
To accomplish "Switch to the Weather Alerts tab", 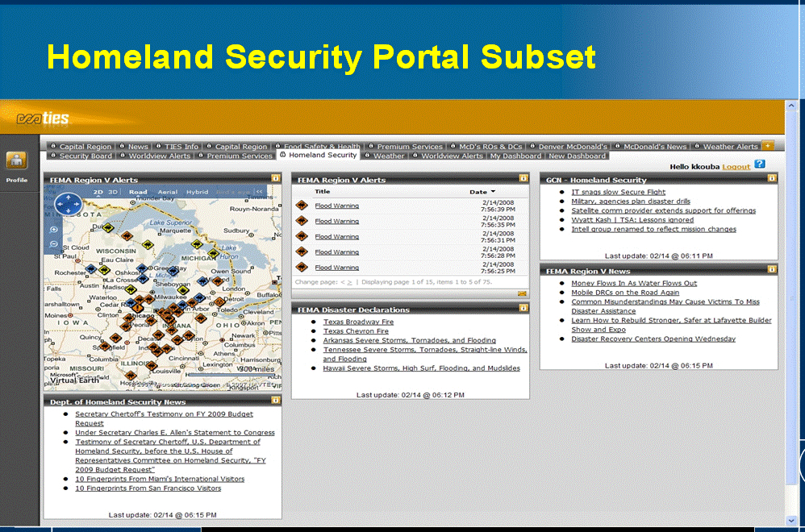I will point(725,146).
